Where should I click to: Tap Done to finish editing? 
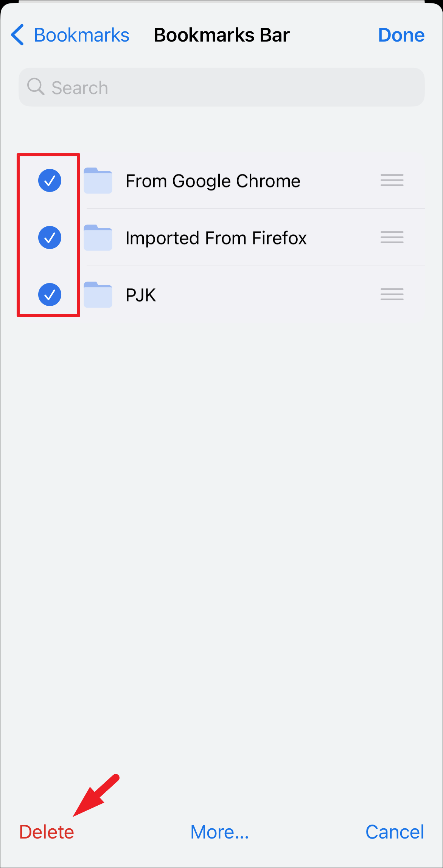[x=401, y=34]
